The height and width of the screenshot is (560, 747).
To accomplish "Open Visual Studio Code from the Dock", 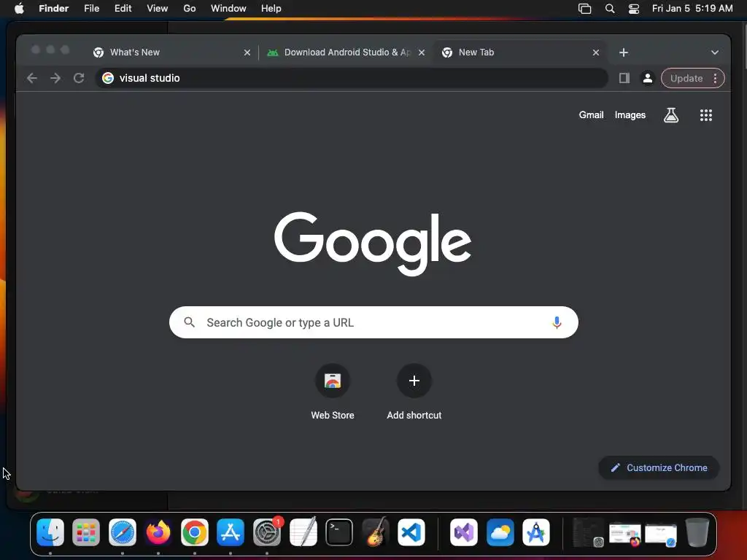I will [411, 532].
